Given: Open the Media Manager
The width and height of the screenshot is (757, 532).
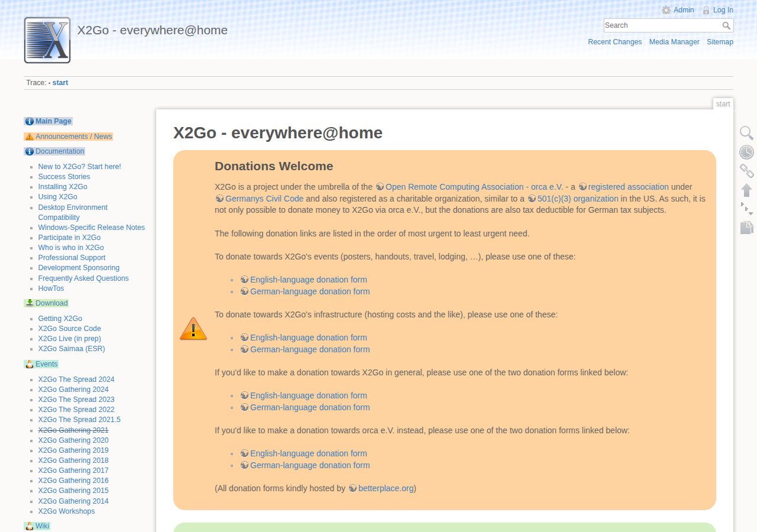Looking at the screenshot, I should pyautogui.click(x=674, y=42).
